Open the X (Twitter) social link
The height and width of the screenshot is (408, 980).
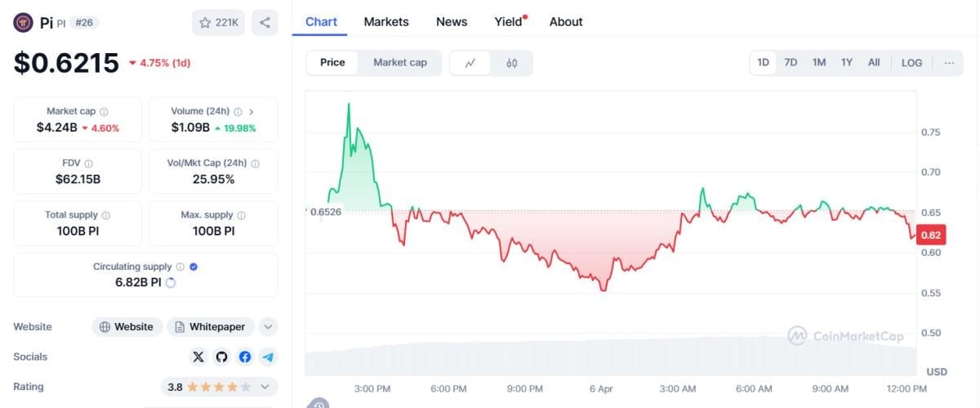point(198,356)
